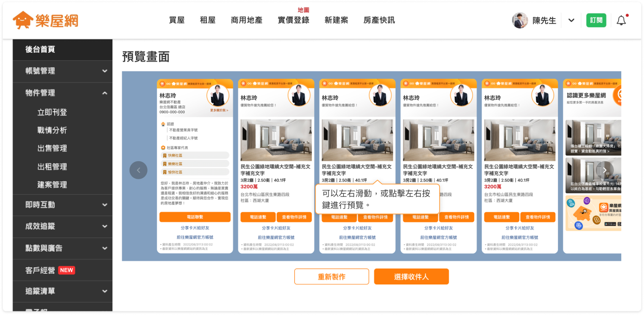Select 新建案 in top navigation
The height and width of the screenshot is (315, 644).
click(x=336, y=20)
